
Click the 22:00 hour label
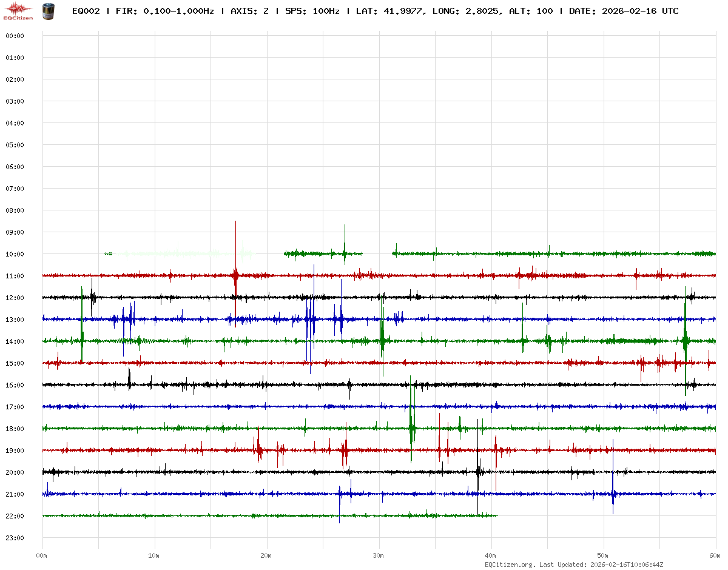(15, 516)
